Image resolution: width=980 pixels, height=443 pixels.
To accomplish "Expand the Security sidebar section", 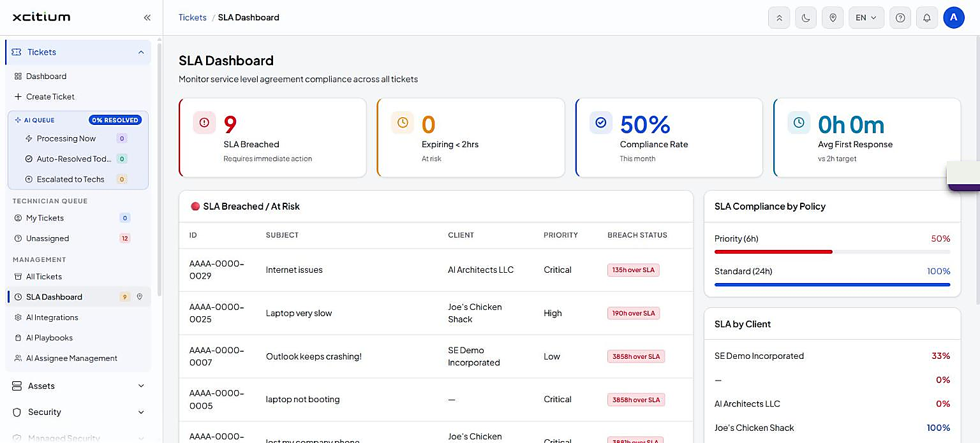I will (x=78, y=412).
